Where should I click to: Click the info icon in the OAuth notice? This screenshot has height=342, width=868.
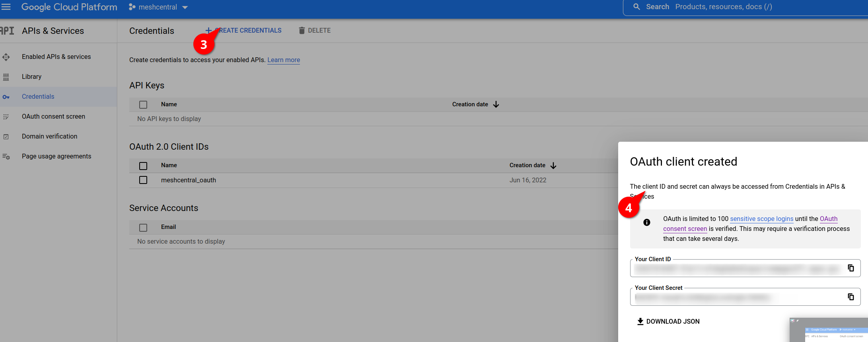pyautogui.click(x=647, y=222)
